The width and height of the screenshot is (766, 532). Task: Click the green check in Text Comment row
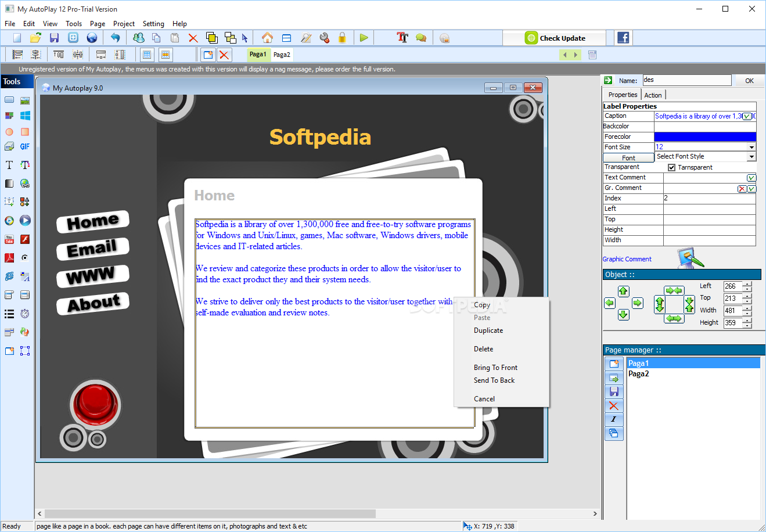point(751,178)
